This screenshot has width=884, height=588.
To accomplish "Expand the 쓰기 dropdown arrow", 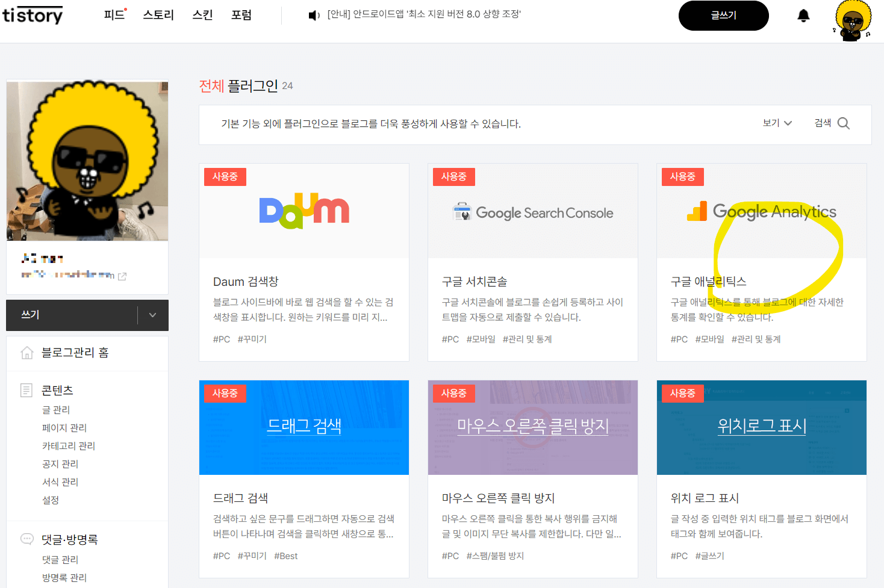I will pos(152,315).
